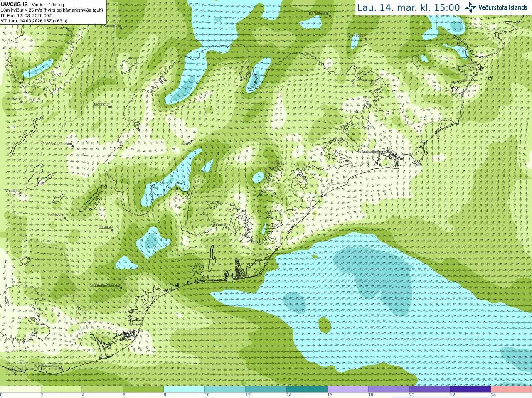Click the legend scale value 8
The width and height of the screenshot is (532, 398).
[165, 395]
